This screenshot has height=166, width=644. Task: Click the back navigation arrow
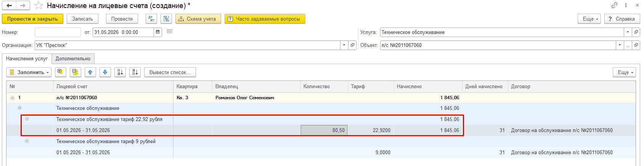point(9,6)
